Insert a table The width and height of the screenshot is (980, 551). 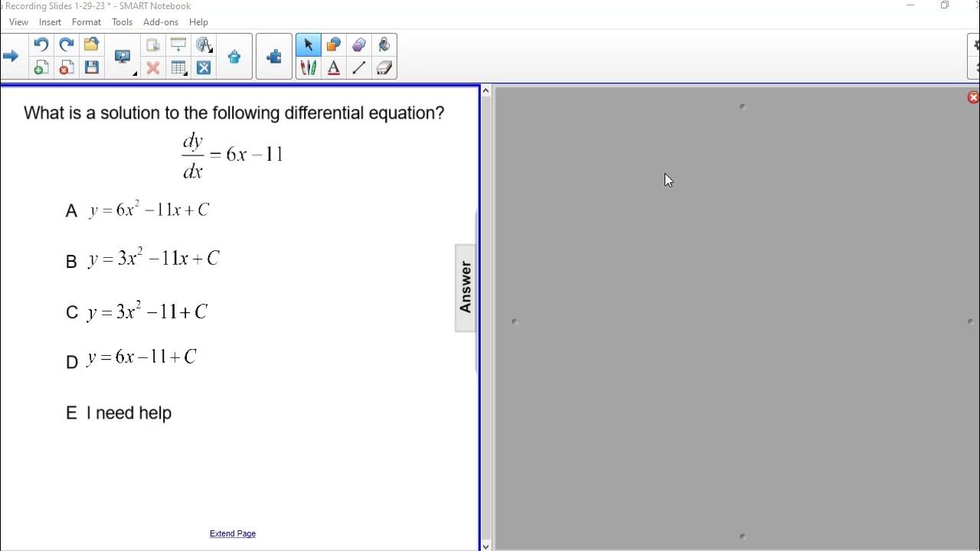(178, 67)
